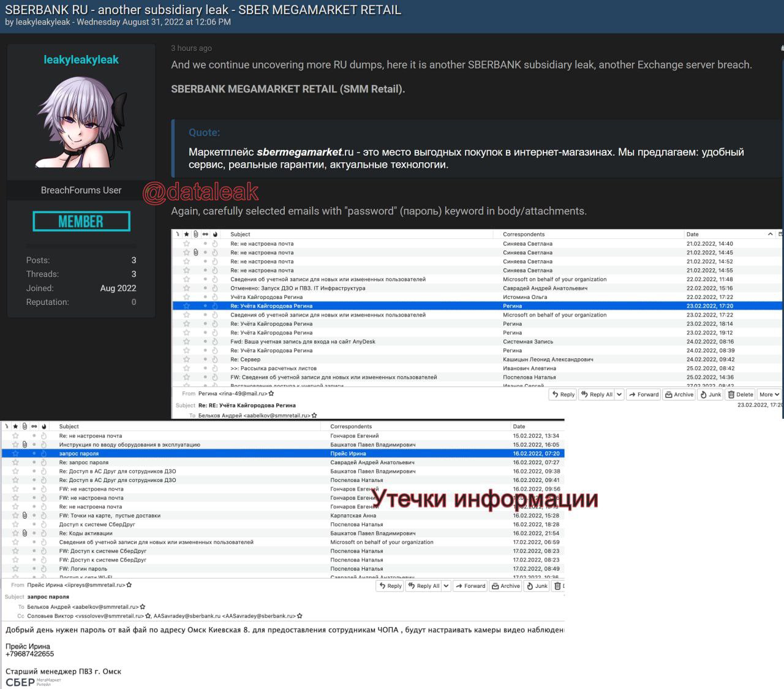Click attachment icon on 'FW: Точки на карте' row
Viewport: 784px width, 689px height.
[24, 516]
